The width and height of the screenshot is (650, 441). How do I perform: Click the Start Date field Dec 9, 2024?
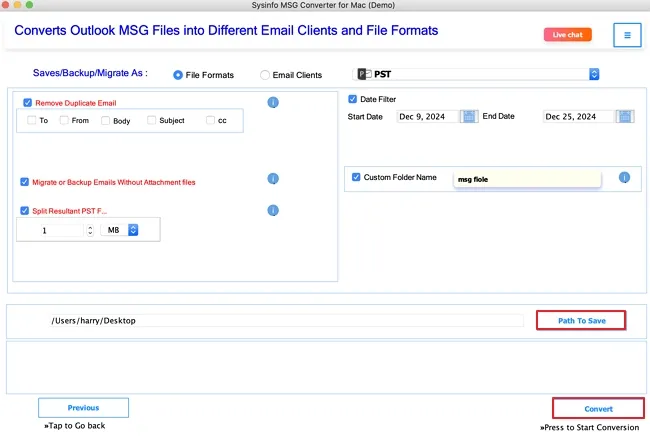click(428, 116)
